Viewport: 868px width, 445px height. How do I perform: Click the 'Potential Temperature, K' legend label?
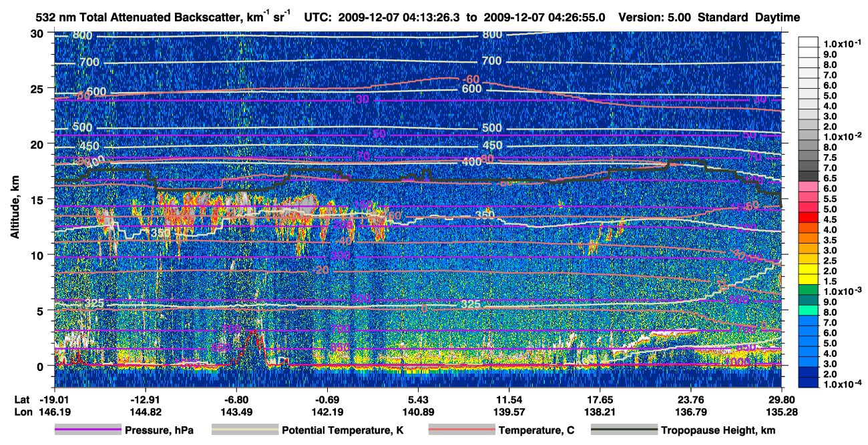click(x=343, y=430)
